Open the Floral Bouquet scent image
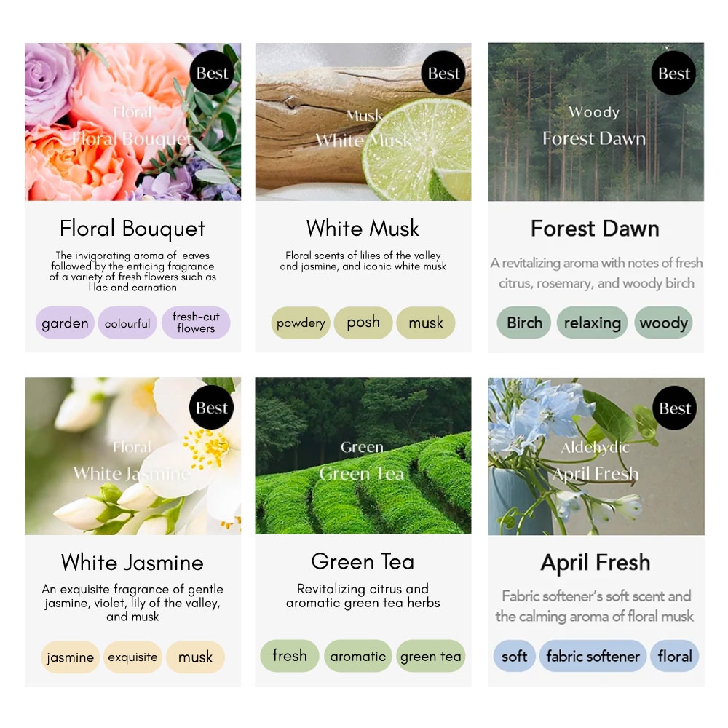728x728 pixels. [x=132, y=122]
